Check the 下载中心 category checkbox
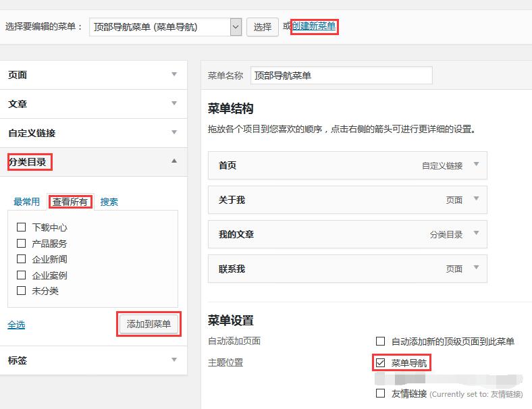 [22, 227]
